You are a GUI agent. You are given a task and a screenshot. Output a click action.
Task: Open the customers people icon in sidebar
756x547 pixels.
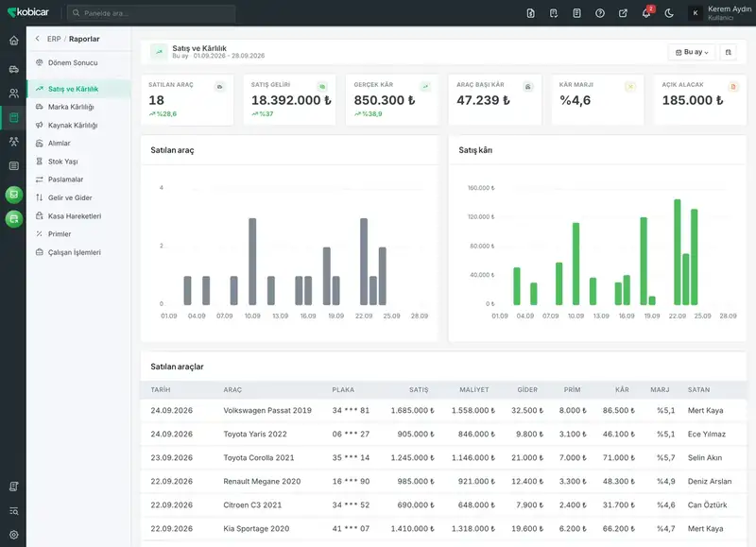pos(13,93)
